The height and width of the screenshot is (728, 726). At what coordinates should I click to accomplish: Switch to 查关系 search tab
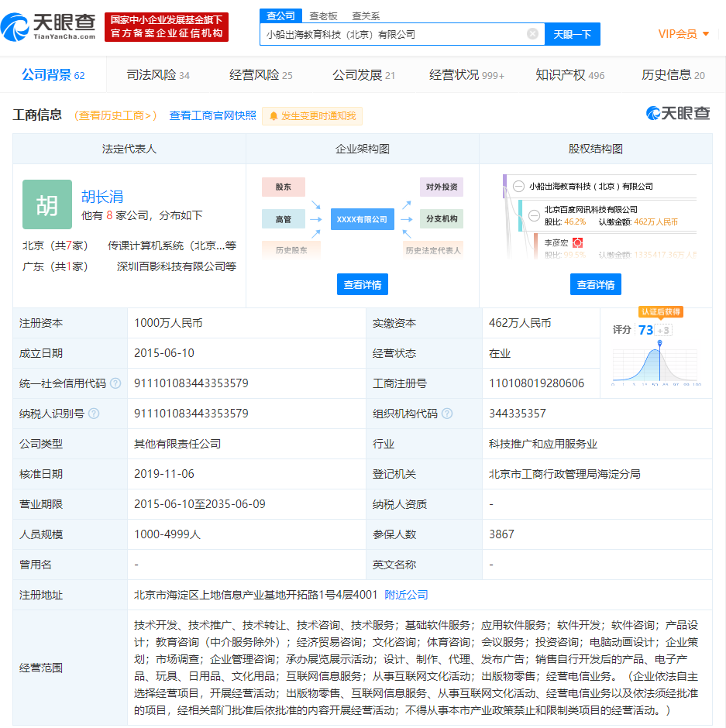(366, 16)
